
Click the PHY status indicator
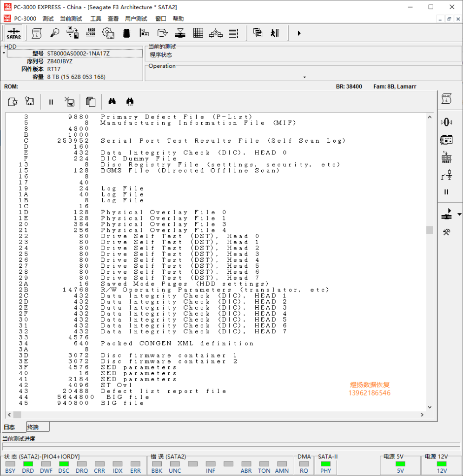click(x=325, y=464)
